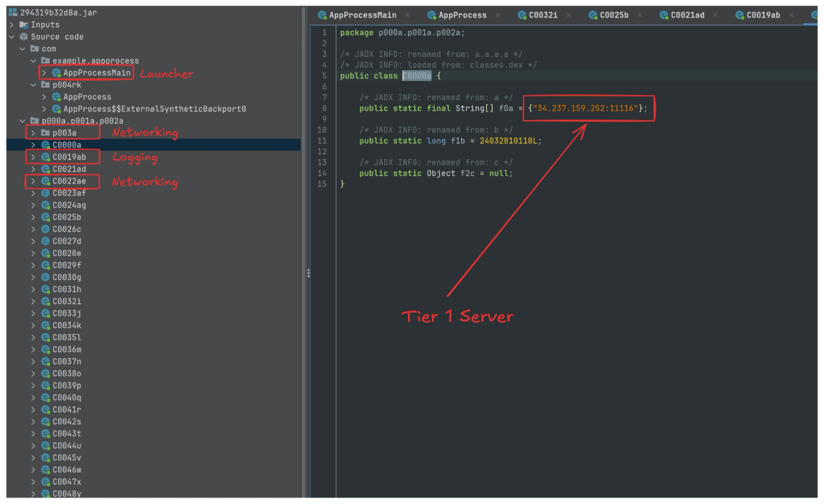The width and height of the screenshot is (824, 504).
Task: Click the C0036m class icon in tree
Action: 45,349
